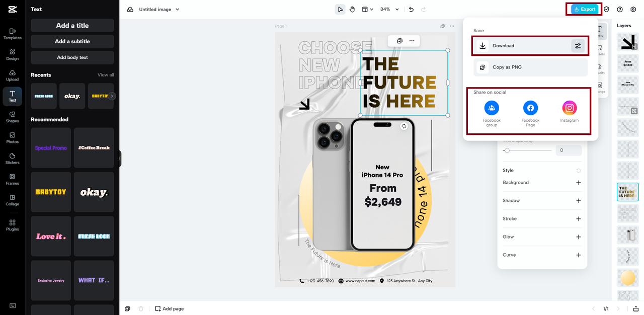Open the Design sidebar panel
Screen dimensions: 644x315
pos(13,55)
